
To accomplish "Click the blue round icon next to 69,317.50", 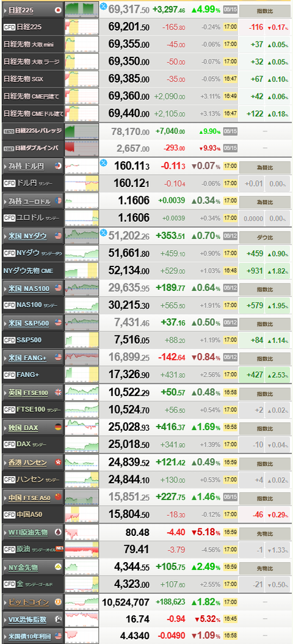I will (103, 5).
